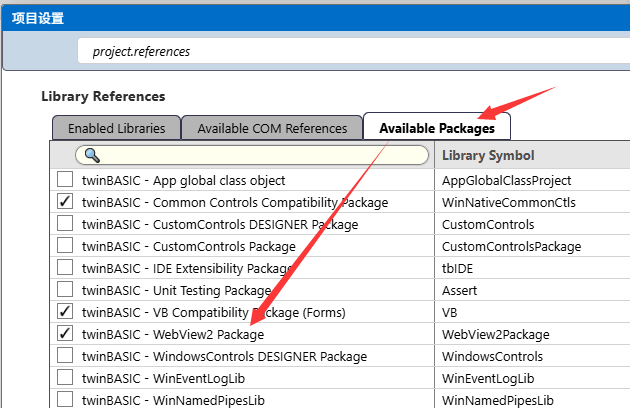Uncheck VB Compatibility Package (Forms) checkbox

[x=65, y=311]
